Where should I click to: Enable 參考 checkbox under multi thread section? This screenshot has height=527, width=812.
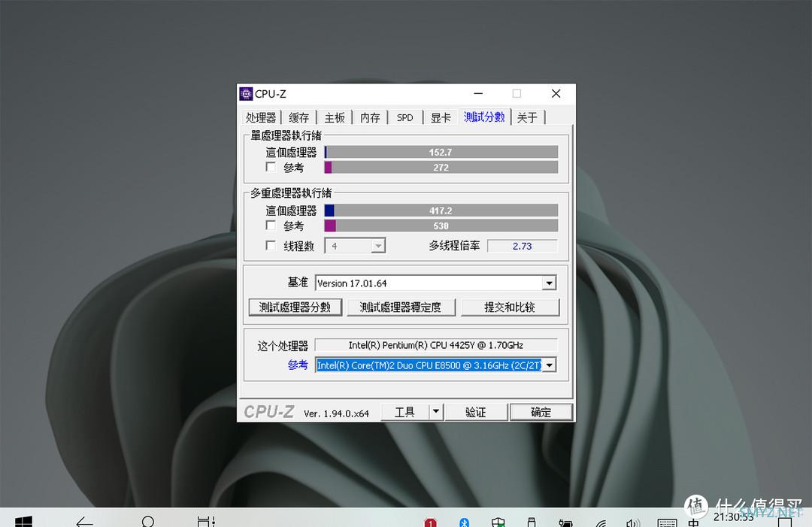point(271,226)
